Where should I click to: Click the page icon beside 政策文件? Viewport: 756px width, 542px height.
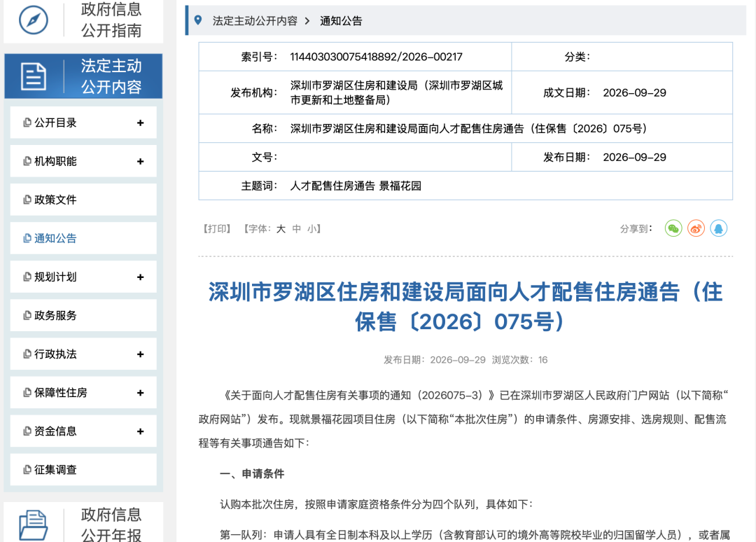(x=27, y=200)
